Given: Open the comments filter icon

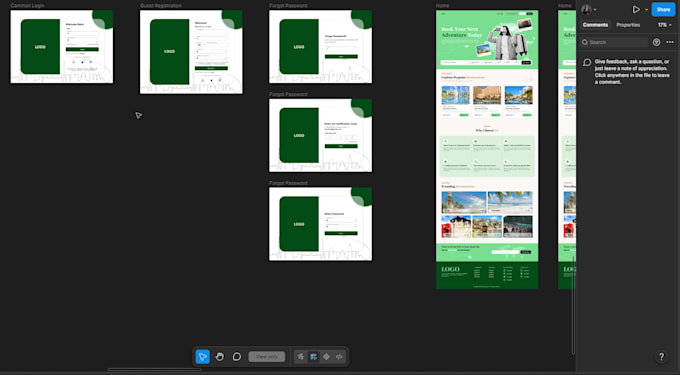Looking at the screenshot, I should click(x=657, y=42).
